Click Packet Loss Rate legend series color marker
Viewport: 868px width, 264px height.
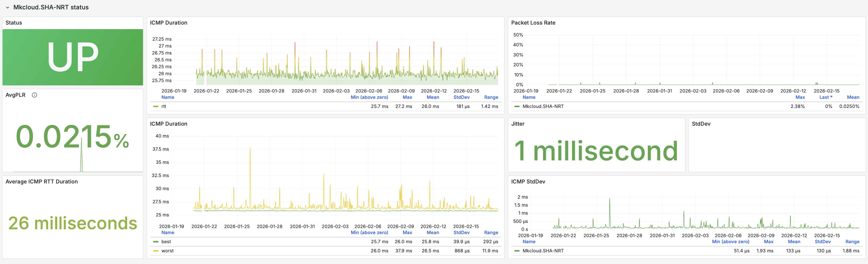tap(517, 106)
